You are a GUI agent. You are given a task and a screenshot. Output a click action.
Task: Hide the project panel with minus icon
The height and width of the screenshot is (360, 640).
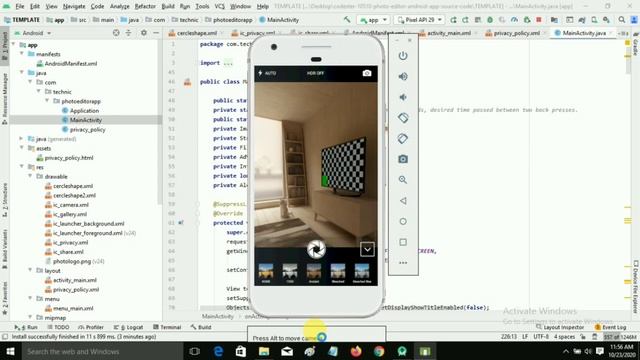click(x=156, y=33)
